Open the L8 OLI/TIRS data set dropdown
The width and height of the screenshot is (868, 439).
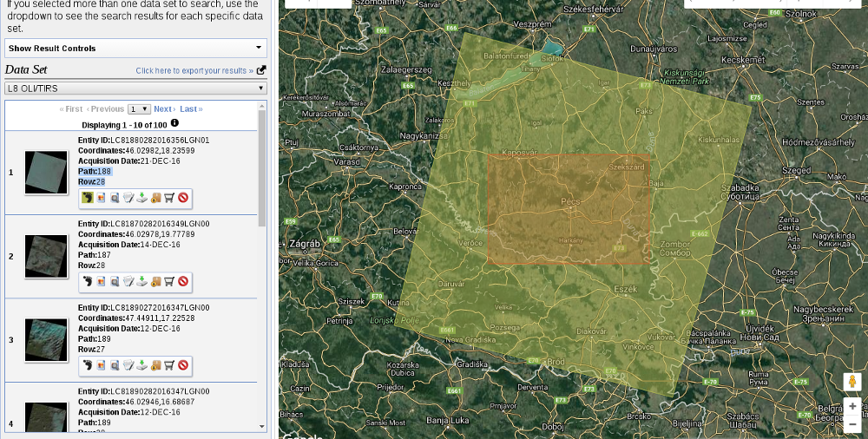[135, 88]
